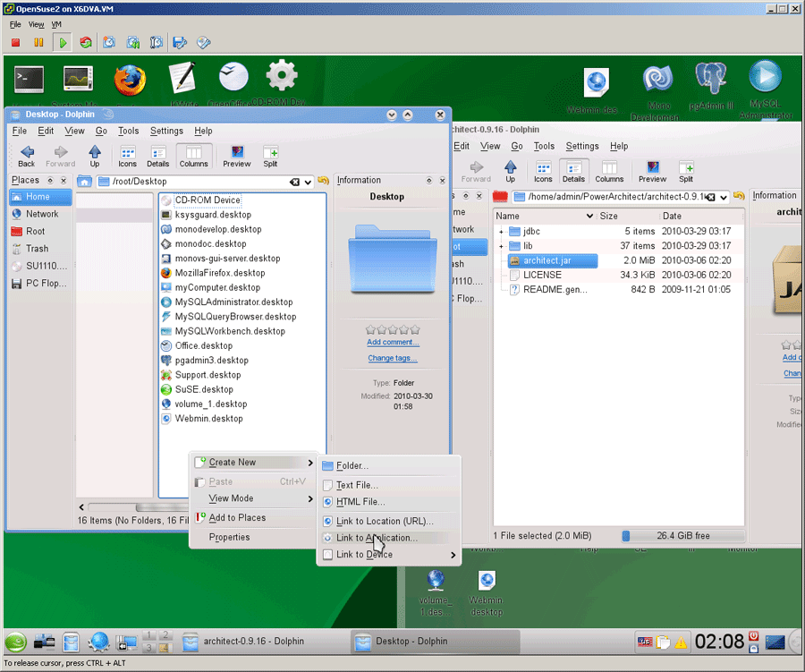
Task: Switch Desktop Dolphin to Details view
Action: point(158,157)
